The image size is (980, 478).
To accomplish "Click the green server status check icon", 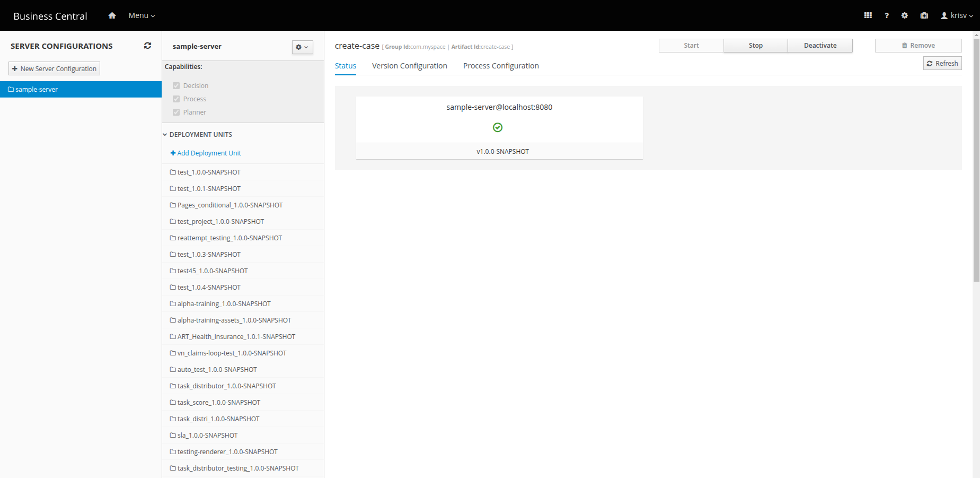I will pyautogui.click(x=498, y=127).
